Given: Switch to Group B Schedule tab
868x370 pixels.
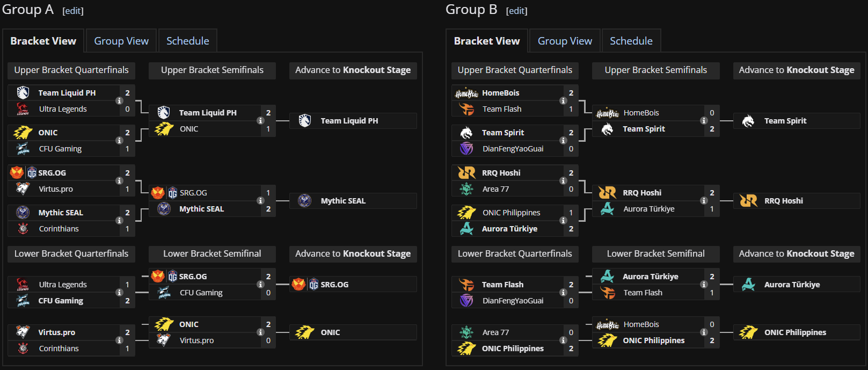Looking at the screenshot, I should 631,41.
